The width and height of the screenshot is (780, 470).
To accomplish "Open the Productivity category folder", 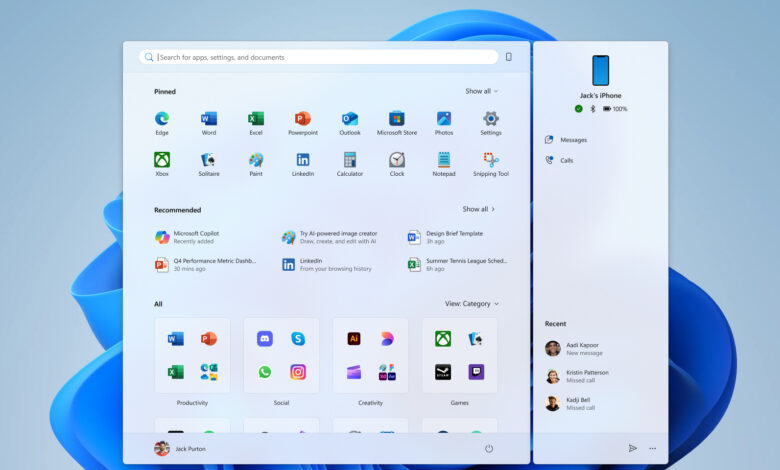I will (x=193, y=356).
